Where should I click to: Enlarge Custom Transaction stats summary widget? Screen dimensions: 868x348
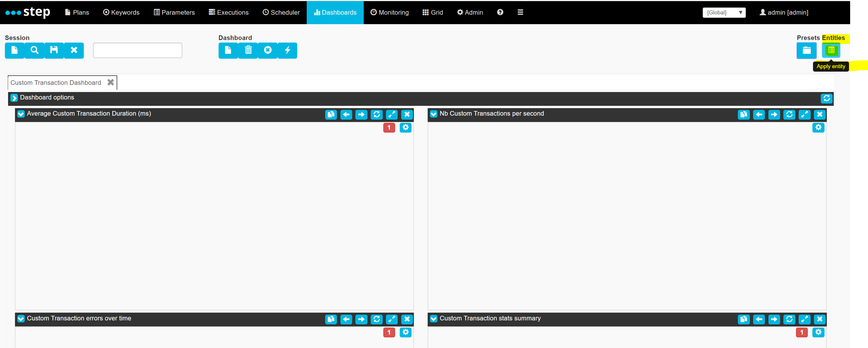click(804, 320)
